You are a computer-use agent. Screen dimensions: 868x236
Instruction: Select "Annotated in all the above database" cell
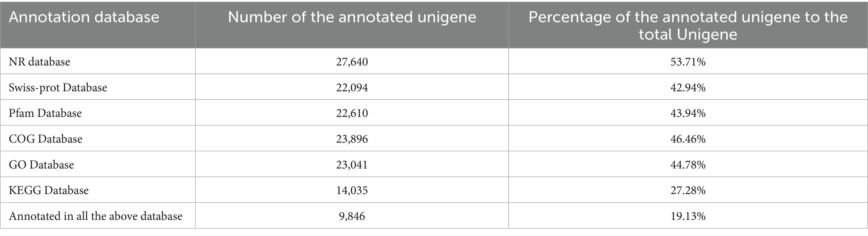point(96,216)
